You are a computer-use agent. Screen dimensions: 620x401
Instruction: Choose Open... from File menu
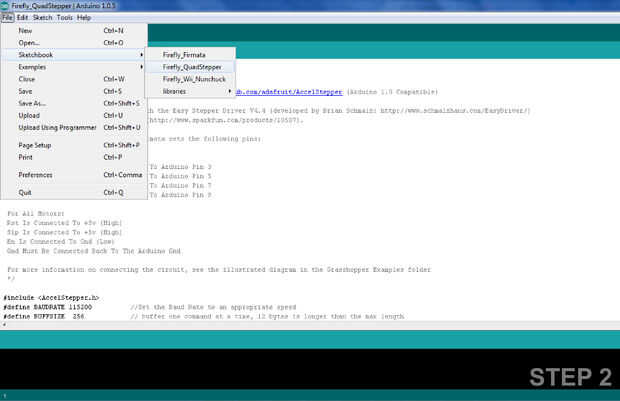[74, 43]
